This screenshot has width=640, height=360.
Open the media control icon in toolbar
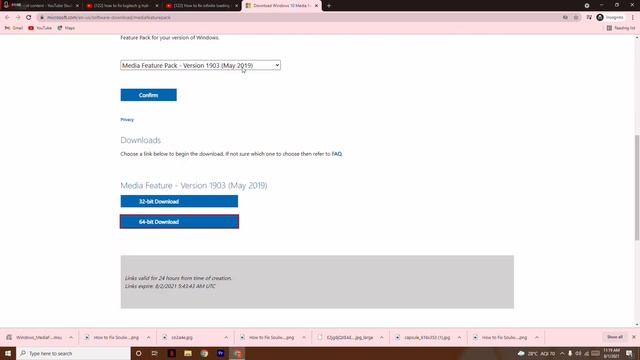589,18
